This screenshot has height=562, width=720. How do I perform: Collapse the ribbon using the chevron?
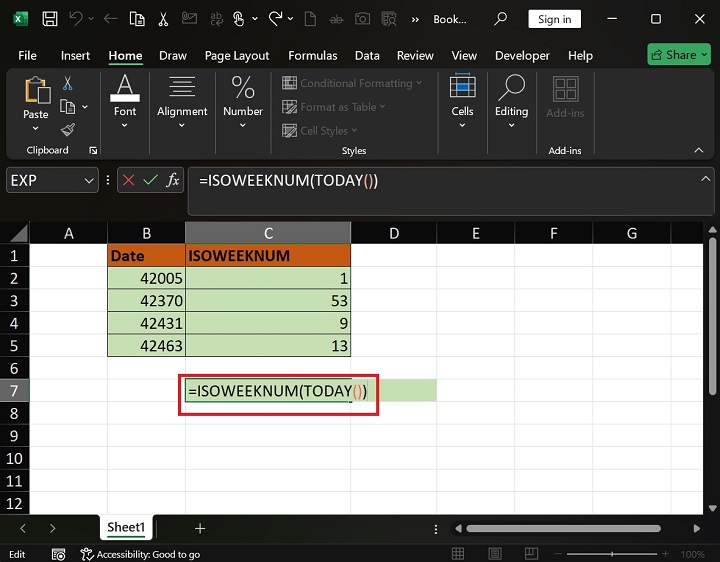point(698,150)
